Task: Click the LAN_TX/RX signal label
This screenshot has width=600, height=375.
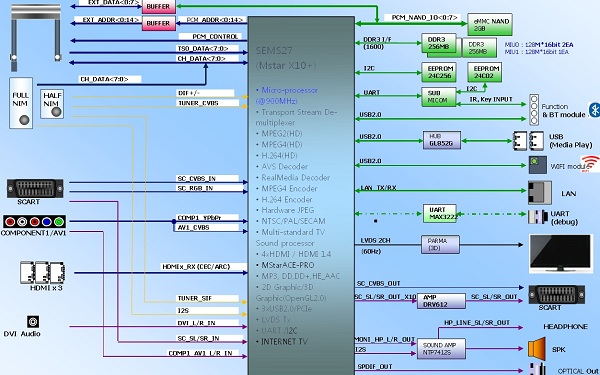Action: [x=378, y=188]
